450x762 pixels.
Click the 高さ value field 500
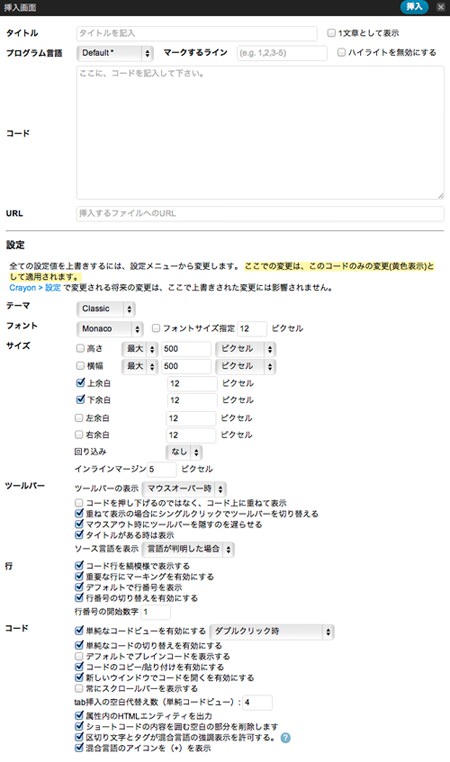(x=186, y=349)
